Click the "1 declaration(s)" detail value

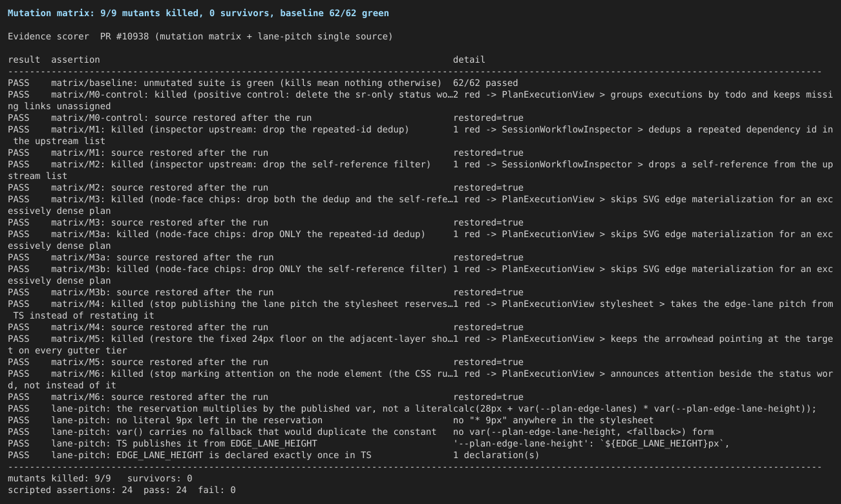[x=496, y=455]
